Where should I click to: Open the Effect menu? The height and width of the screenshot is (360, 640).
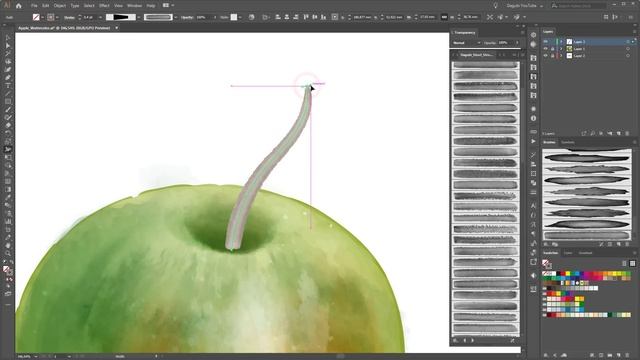click(104, 6)
